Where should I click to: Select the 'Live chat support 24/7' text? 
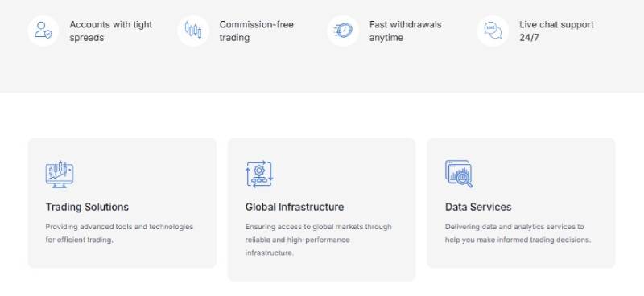click(556, 31)
